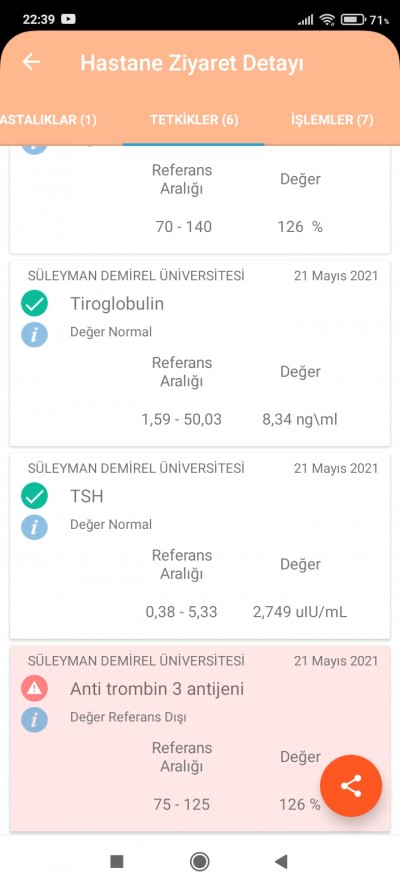Select Anti trombin 3 antijeni result title
400x888 pixels.
point(157,689)
